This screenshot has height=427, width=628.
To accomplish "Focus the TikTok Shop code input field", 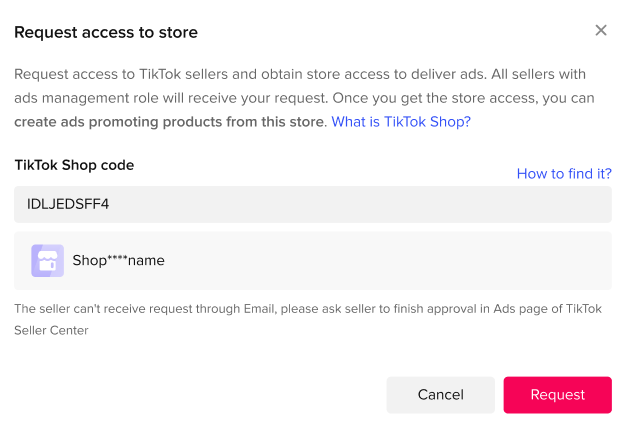I will pos(312,204).
